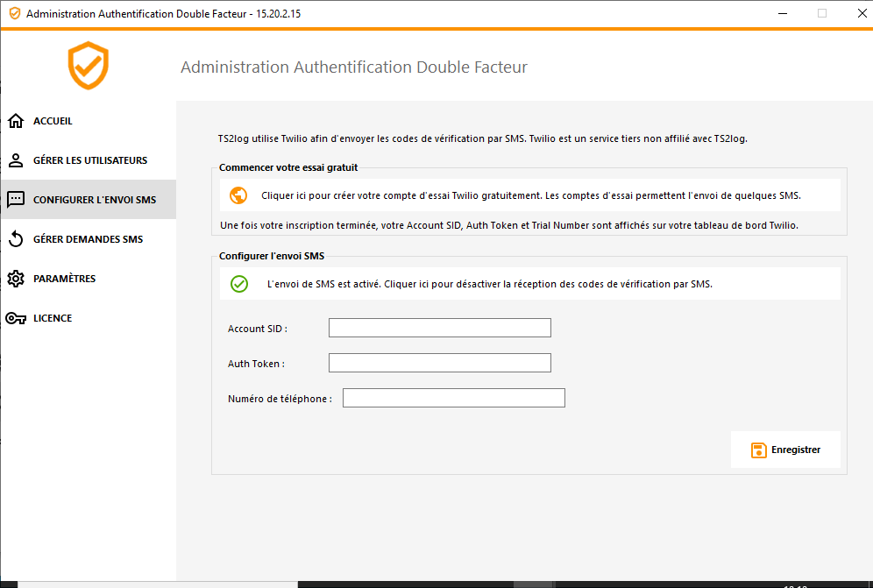Open the ACCUEIL menu entry
This screenshot has height=588, width=873.
(88, 121)
